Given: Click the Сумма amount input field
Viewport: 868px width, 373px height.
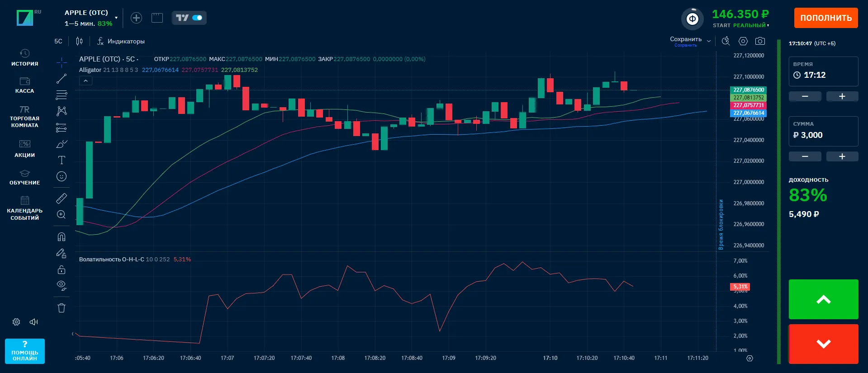Looking at the screenshot, I should (x=823, y=135).
